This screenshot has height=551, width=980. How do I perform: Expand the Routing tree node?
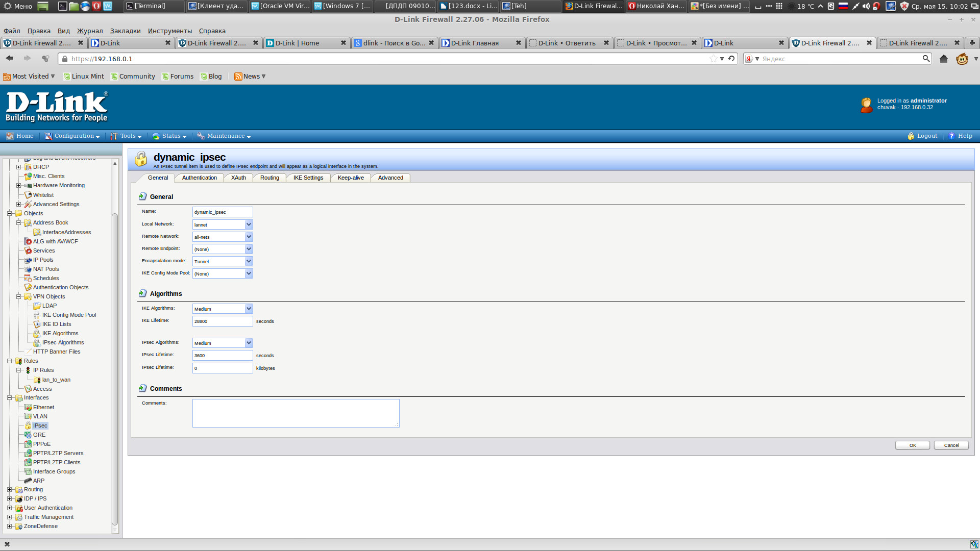[x=9, y=489]
